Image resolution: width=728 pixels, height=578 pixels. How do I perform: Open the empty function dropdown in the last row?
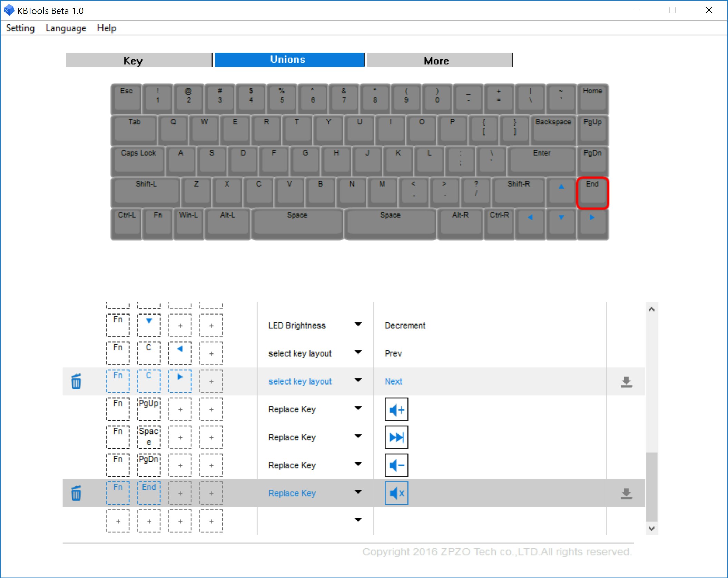pos(358,520)
